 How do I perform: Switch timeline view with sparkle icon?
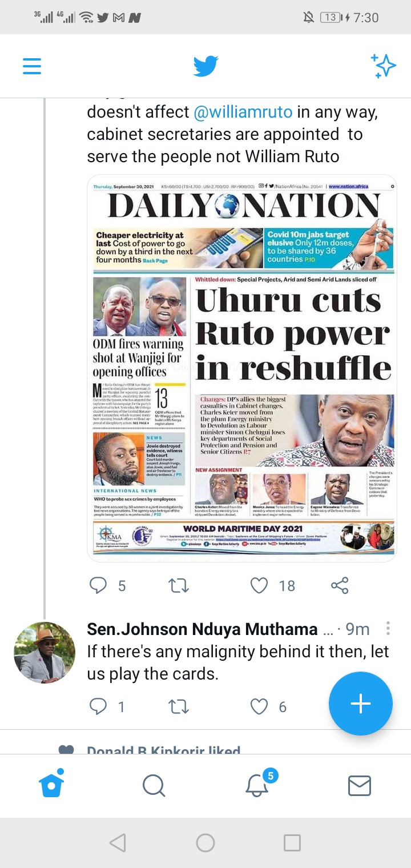[x=383, y=66]
